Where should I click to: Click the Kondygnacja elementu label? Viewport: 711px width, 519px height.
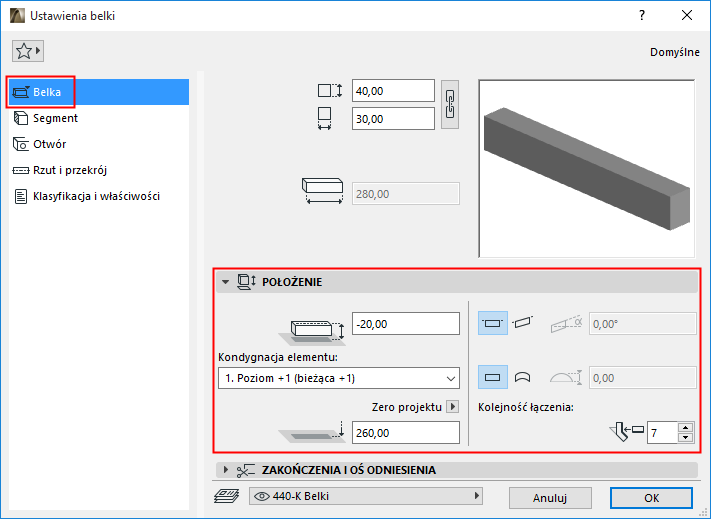(278, 357)
